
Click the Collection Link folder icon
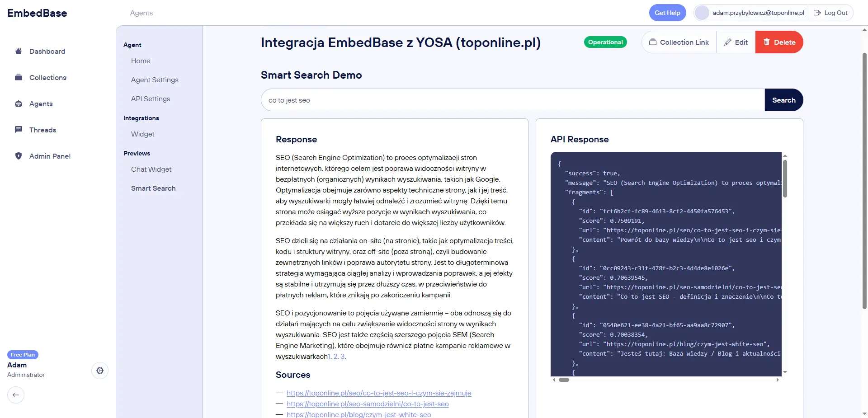tap(653, 42)
